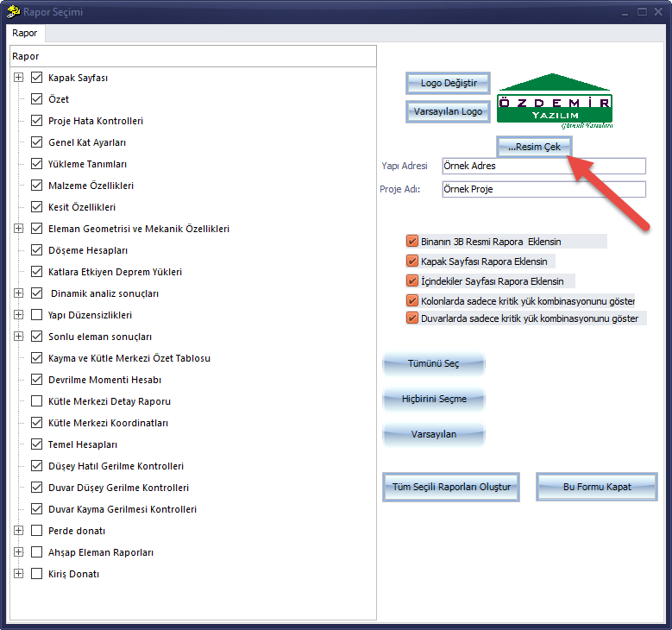Image resolution: width=672 pixels, height=630 pixels.
Task: Expand the Perde donatı node
Action: point(18,531)
